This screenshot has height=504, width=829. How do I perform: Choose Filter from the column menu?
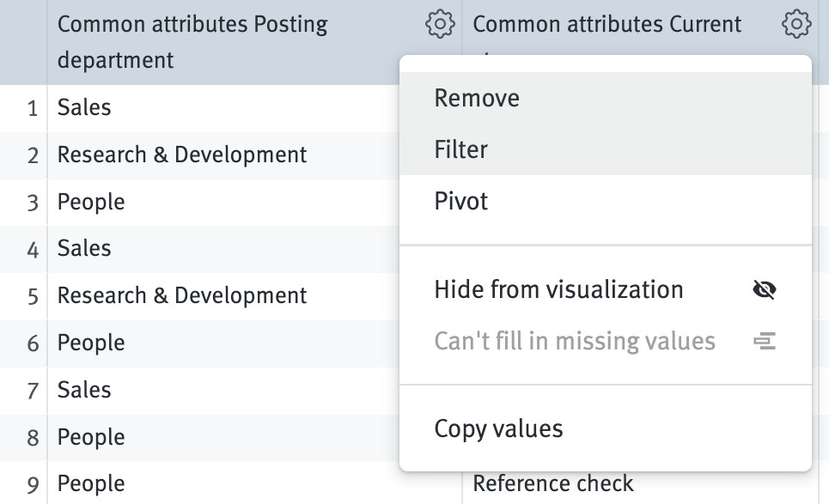(x=461, y=149)
